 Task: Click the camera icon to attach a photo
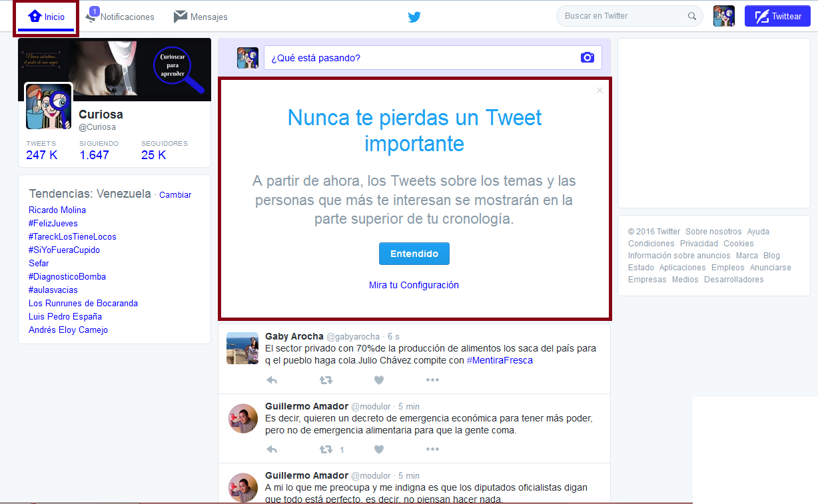coord(587,58)
